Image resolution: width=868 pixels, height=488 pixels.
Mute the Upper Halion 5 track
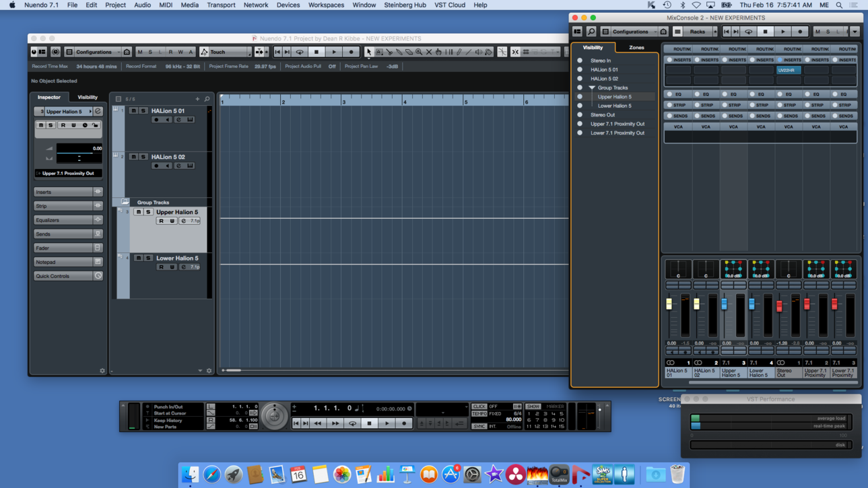tap(138, 212)
